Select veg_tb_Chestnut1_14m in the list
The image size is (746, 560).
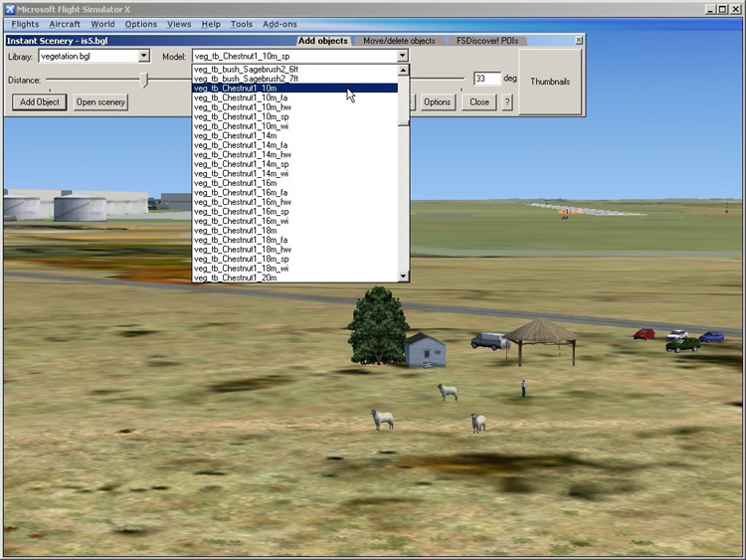click(x=295, y=136)
